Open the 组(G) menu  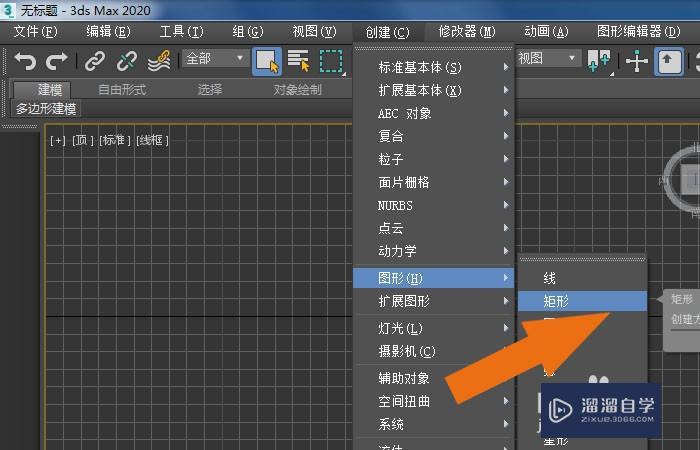(x=248, y=32)
